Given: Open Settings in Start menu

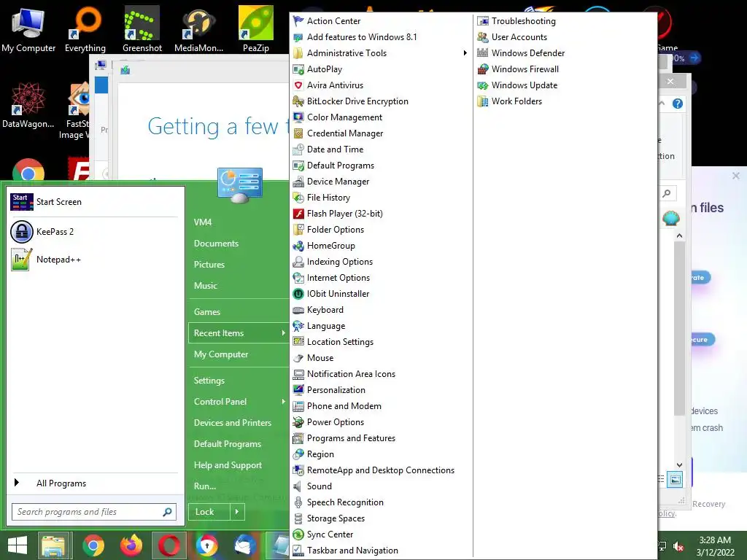Looking at the screenshot, I should [209, 381].
